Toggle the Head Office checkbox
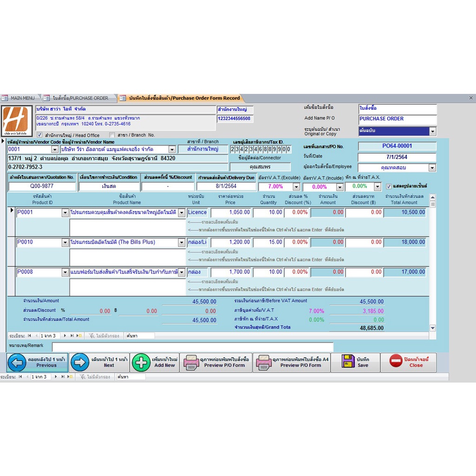Image resolution: width=476 pixels, height=476 pixels. click(x=40, y=135)
